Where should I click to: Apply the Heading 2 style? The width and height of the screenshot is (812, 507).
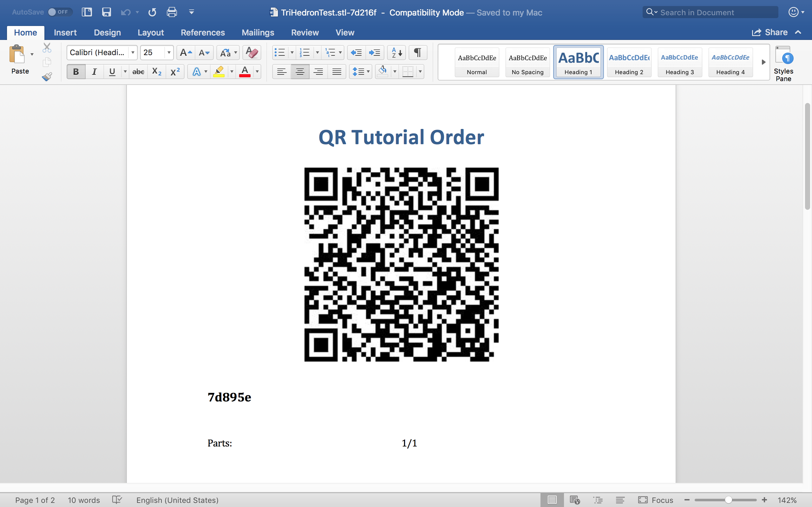point(629,62)
